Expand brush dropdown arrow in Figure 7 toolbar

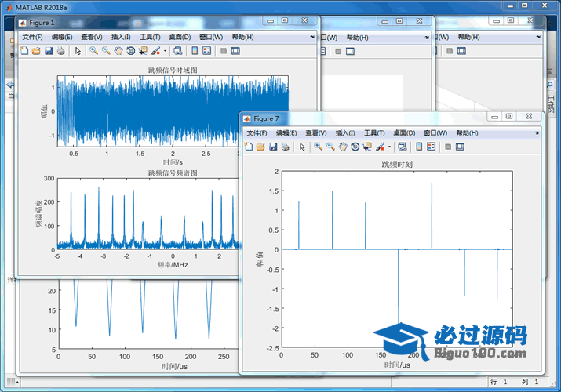(x=389, y=147)
